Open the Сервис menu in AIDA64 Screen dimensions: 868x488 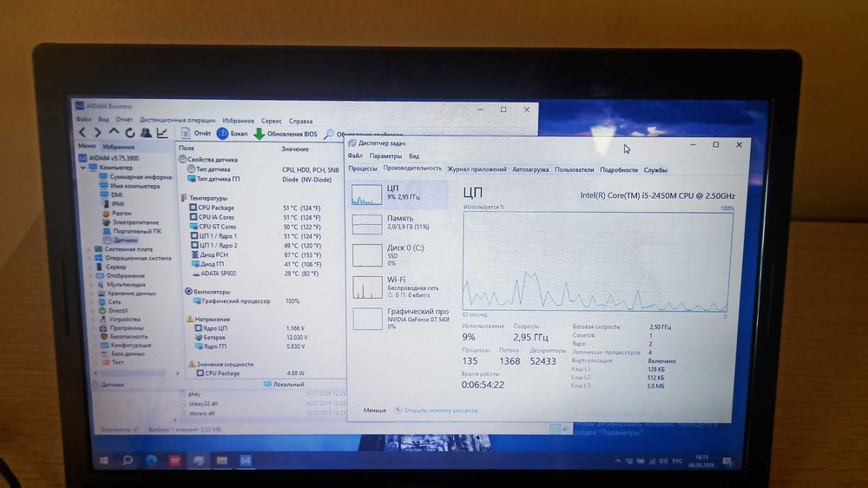[x=271, y=121]
